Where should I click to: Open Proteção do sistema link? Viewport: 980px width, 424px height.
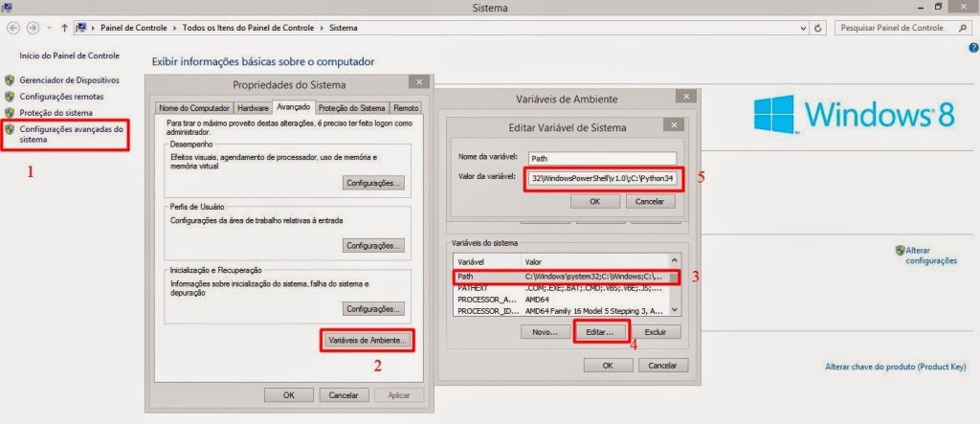coord(56,113)
